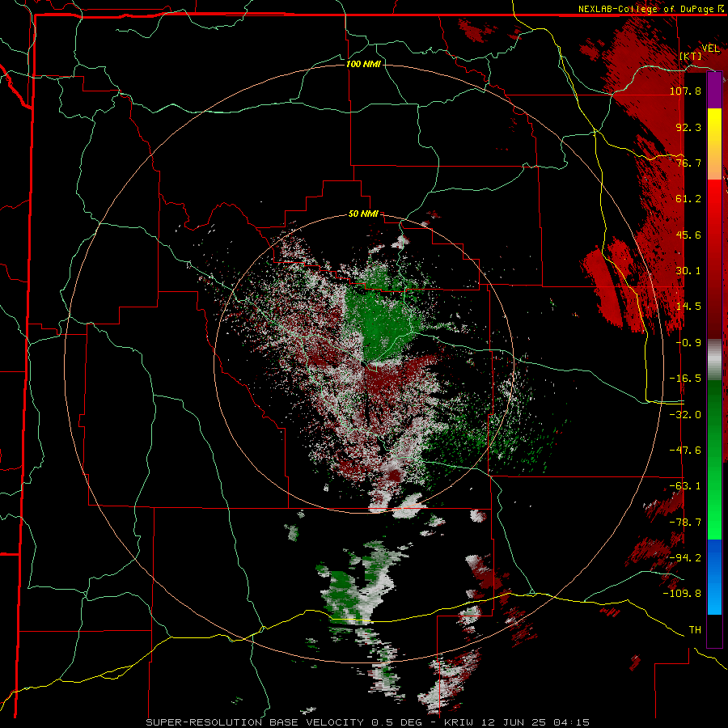
Task: Click the VEL legend title
Action: tap(710, 49)
